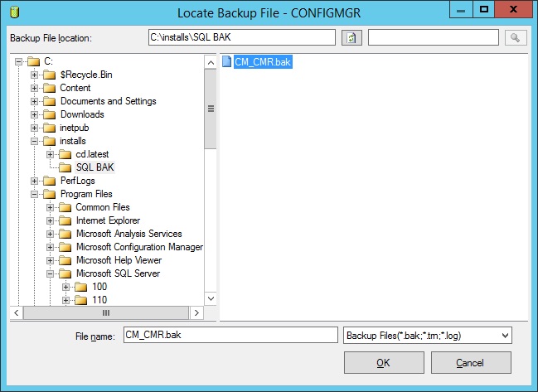Click the window's database icon in title bar
The height and width of the screenshot is (392, 538).
click(x=10, y=11)
